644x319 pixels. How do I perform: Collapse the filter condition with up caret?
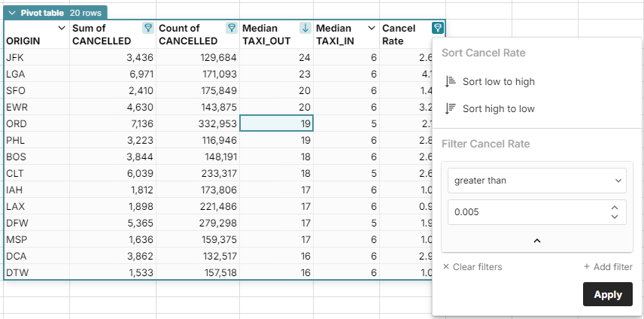(536, 241)
